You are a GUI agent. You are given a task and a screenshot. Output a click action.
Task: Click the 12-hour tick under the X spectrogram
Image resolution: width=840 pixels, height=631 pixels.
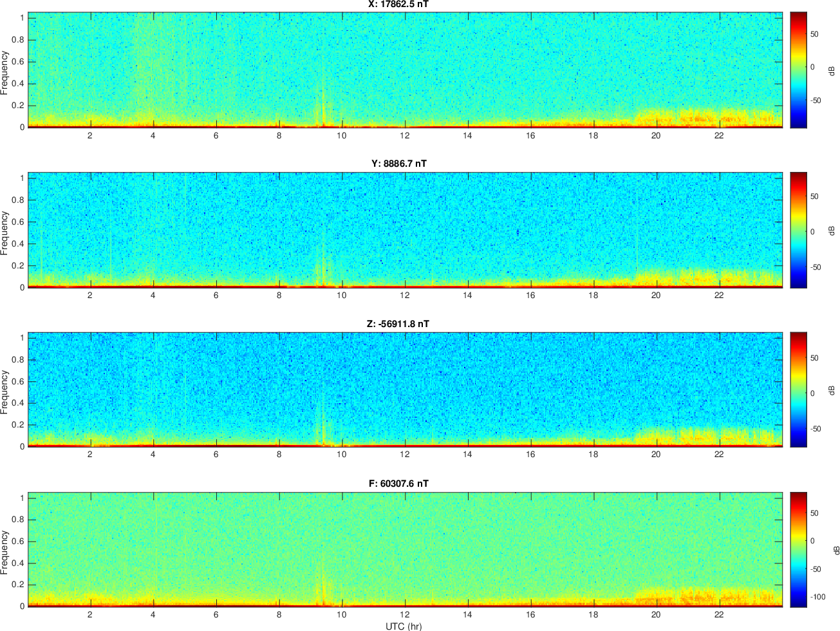tap(404, 136)
